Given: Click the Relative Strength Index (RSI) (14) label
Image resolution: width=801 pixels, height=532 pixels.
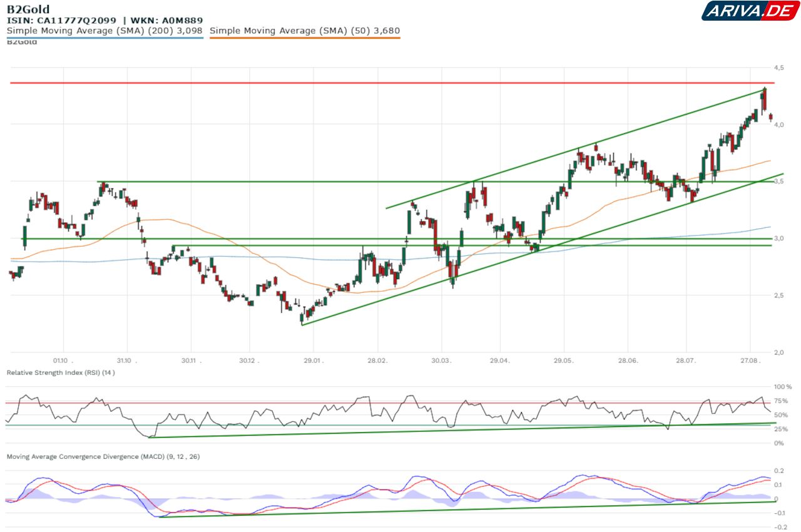Looking at the screenshot, I should click(61, 372).
